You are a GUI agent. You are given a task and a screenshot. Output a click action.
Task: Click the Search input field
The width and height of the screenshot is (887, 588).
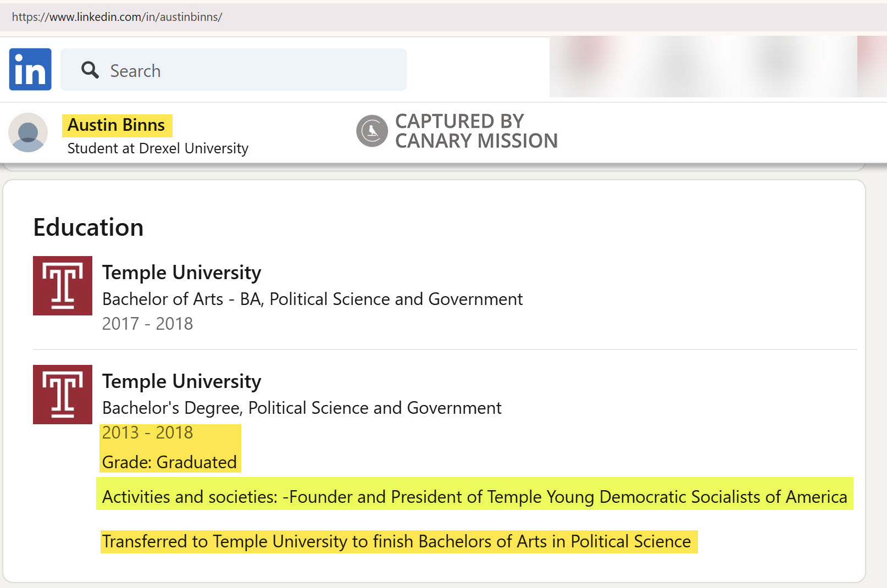(x=247, y=70)
